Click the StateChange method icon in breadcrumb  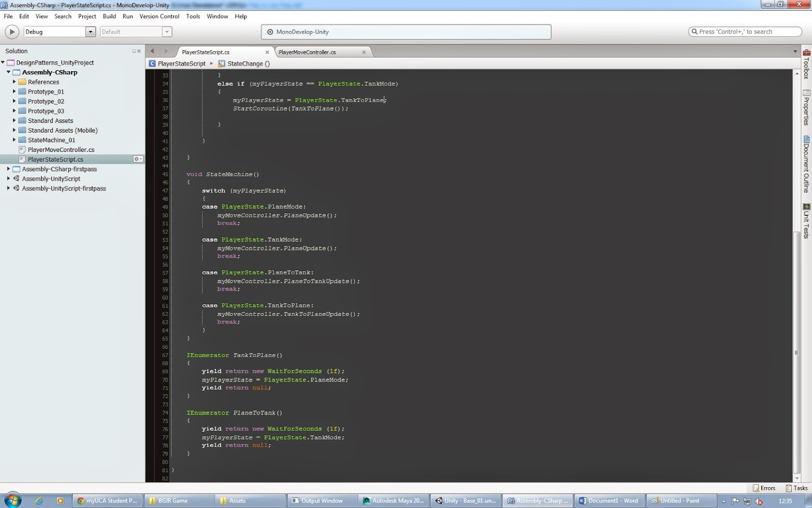[x=221, y=63]
